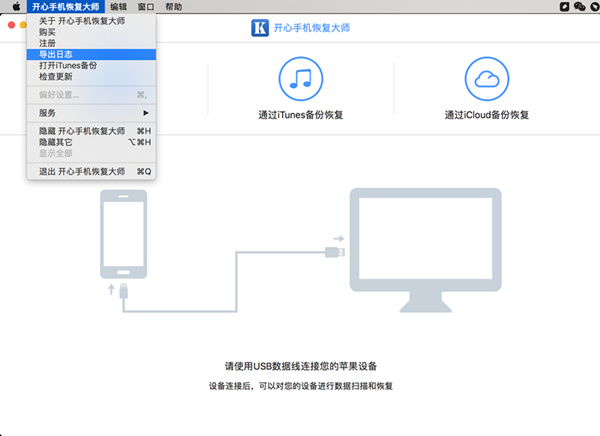Open the 帮助 menu

(174, 7)
